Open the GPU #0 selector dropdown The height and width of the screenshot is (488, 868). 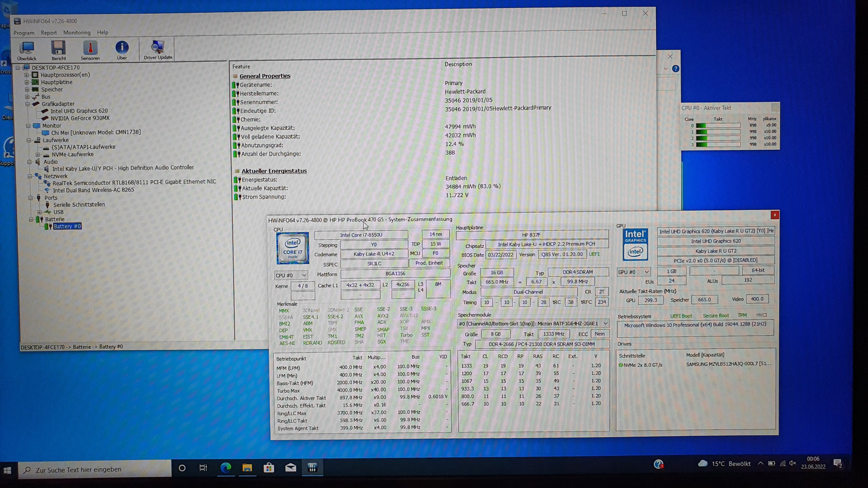633,272
